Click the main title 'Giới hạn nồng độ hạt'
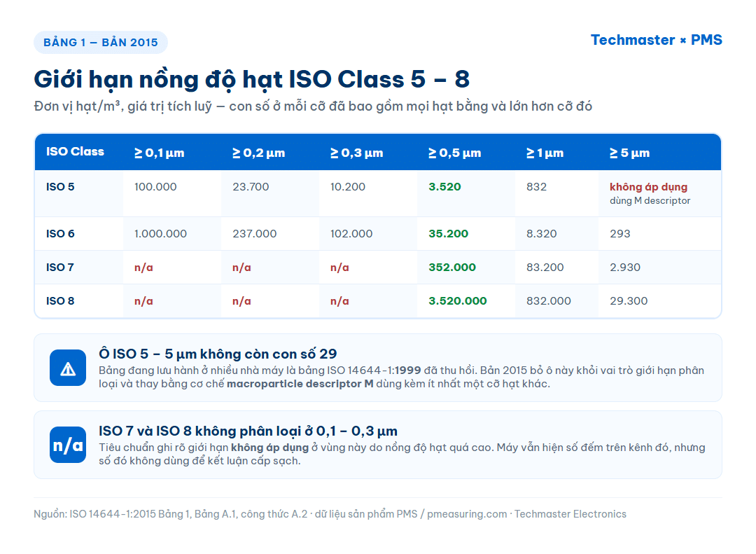 [158, 80]
